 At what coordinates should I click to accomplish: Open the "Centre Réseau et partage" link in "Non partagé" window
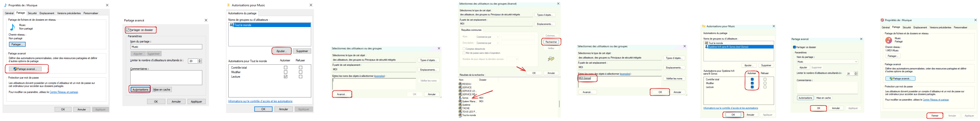pyautogui.click(x=64, y=92)
